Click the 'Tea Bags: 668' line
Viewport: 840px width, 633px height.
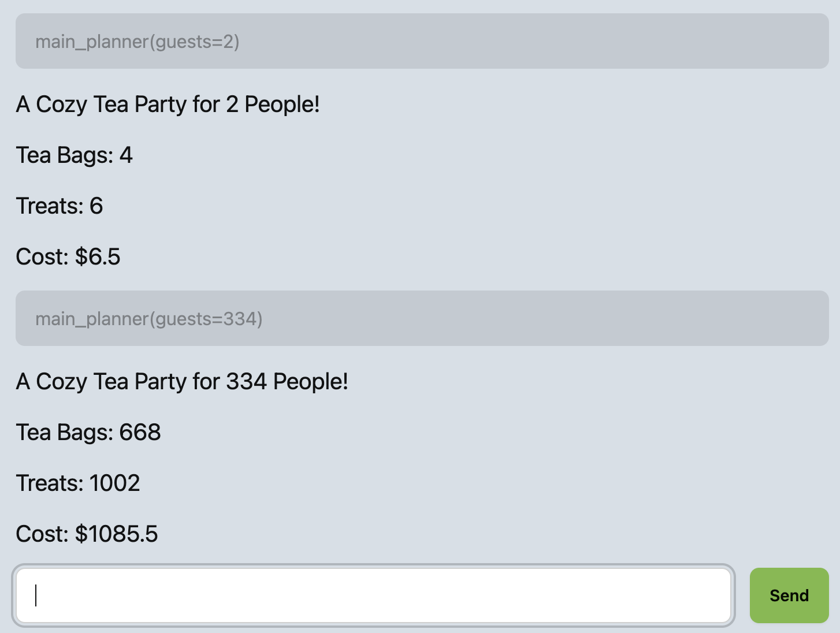tap(88, 433)
